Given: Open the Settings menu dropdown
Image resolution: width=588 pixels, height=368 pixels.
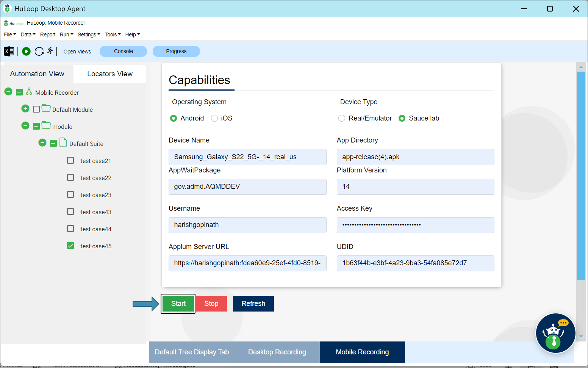Looking at the screenshot, I should tap(89, 34).
